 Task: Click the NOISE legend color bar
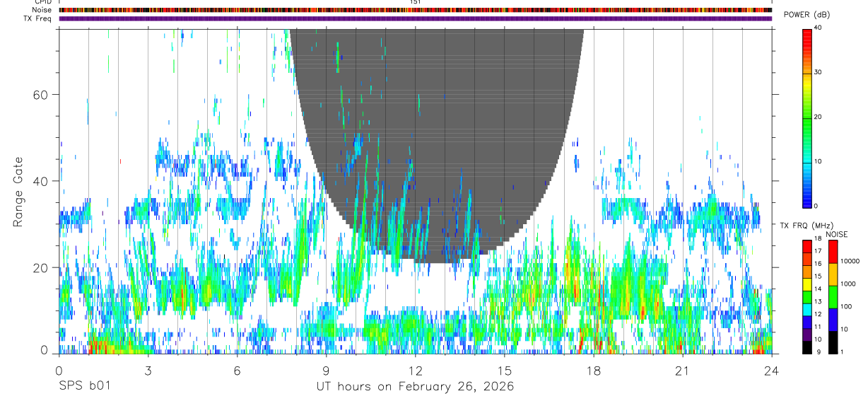(833, 296)
